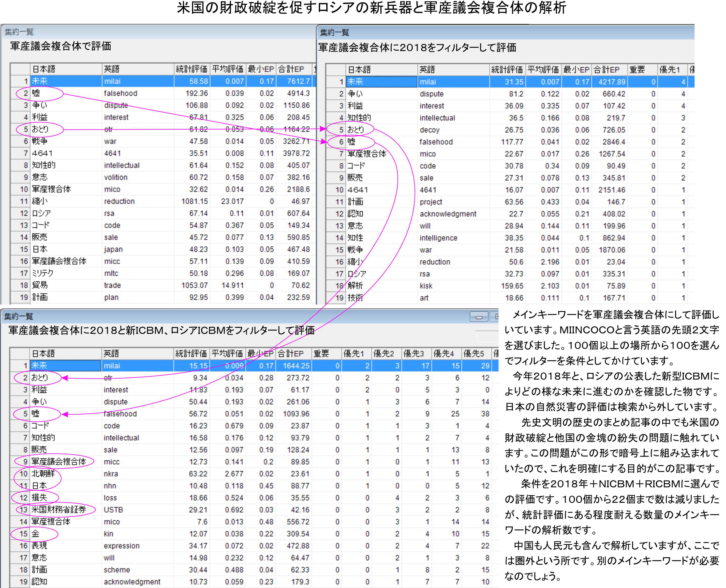
Task: Select 'intelligence' 知性 row in top-right table
Action: click(510, 238)
